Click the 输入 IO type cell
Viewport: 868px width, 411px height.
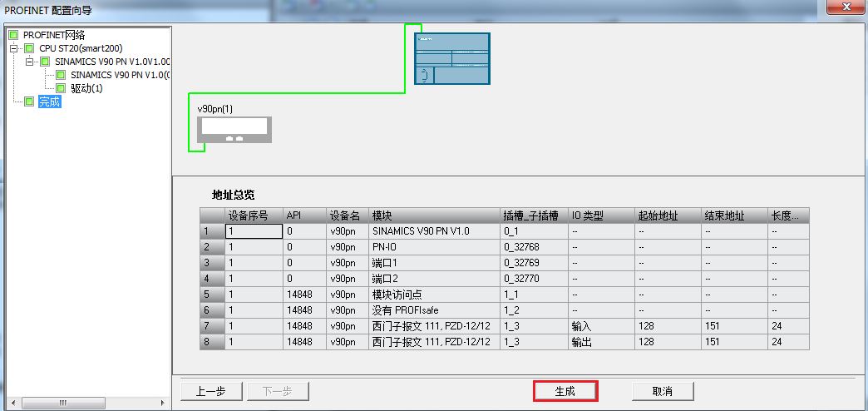(601, 326)
